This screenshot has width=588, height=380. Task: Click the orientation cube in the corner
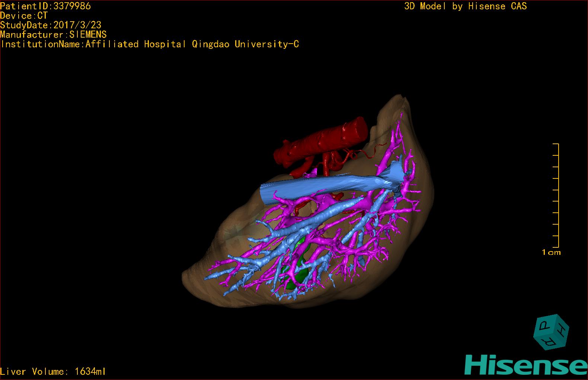click(551, 332)
